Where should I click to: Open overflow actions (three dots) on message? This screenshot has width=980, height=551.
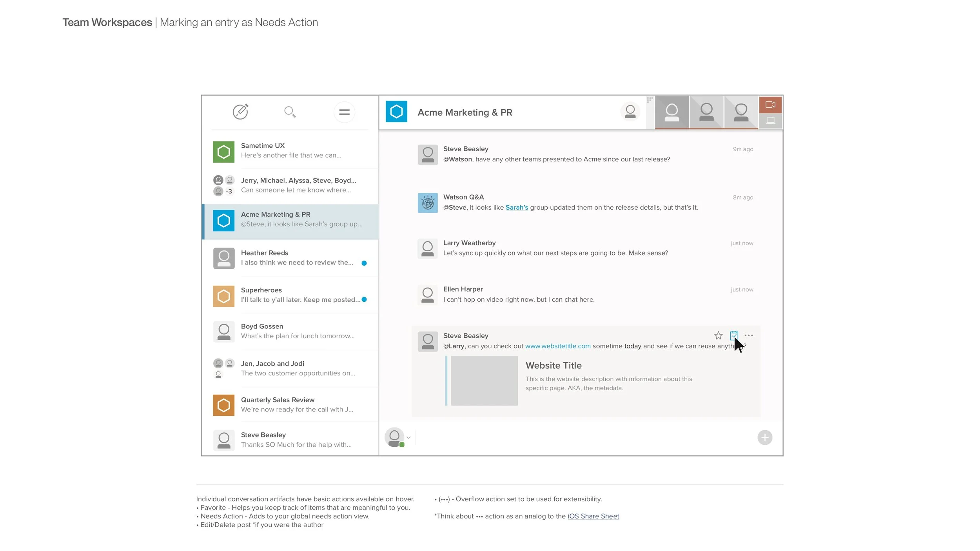[749, 335]
